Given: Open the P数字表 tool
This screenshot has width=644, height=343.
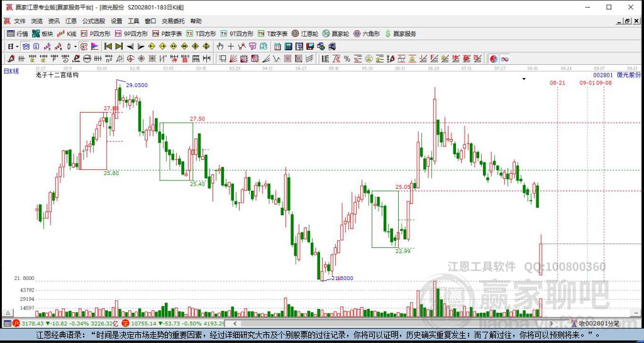Looking at the screenshot, I should pos(167,34).
